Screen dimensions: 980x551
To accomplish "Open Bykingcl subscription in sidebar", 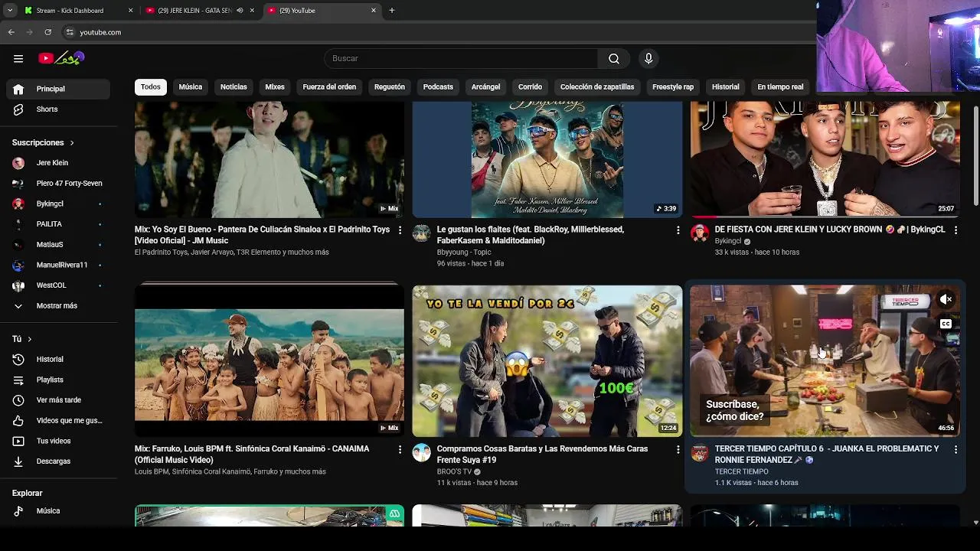I will coord(58,204).
